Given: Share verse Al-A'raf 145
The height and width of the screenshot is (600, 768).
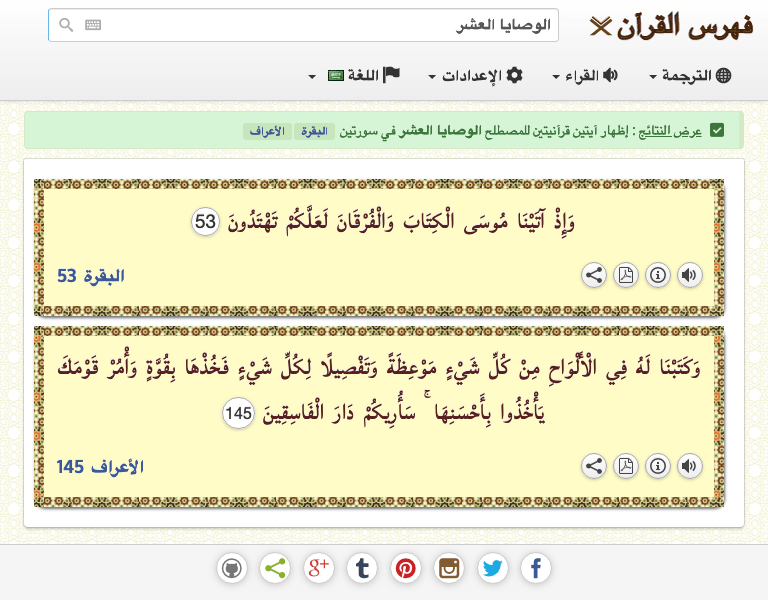Looking at the screenshot, I should (593, 466).
